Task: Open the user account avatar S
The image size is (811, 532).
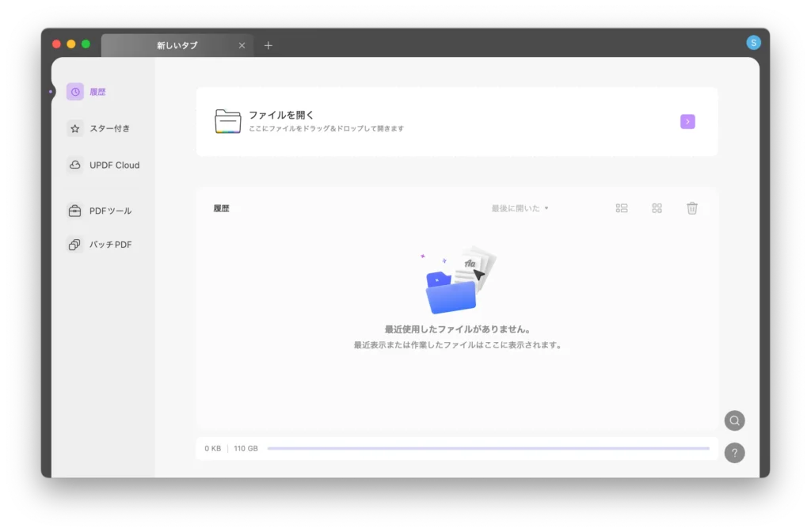Action: pyautogui.click(x=753, y=43)
